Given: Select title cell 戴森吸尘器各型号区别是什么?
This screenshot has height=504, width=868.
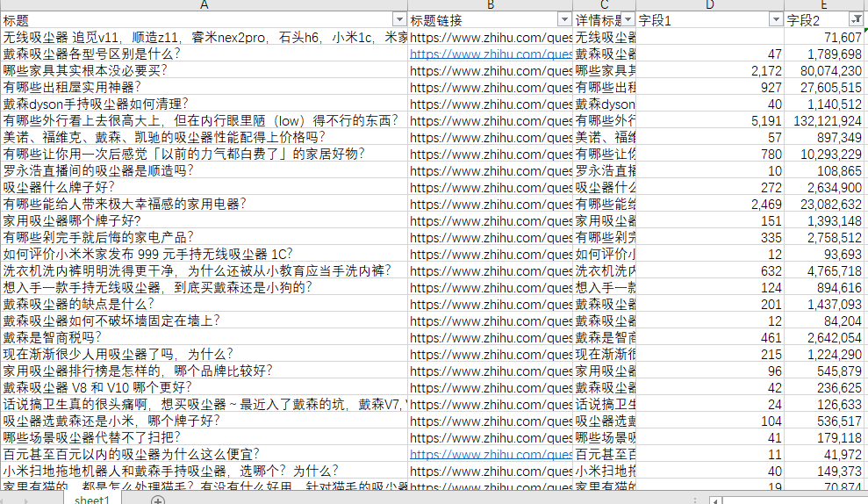Looking at the screenshot, I should (204, 54).
